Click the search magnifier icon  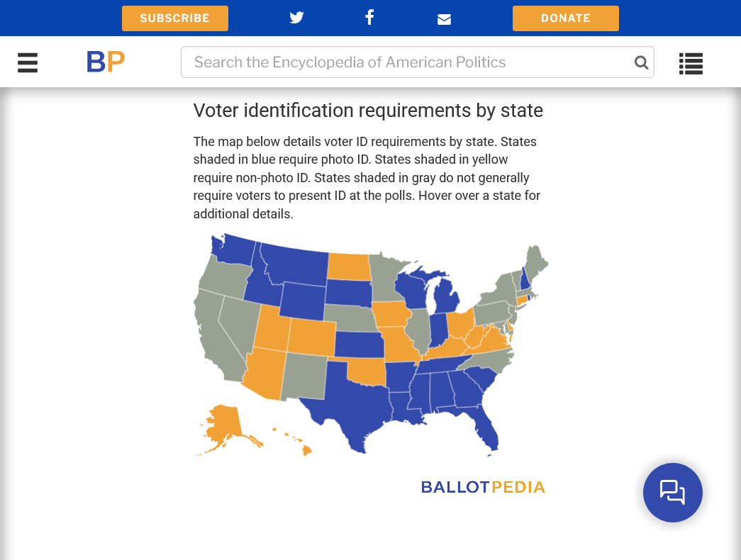tap(641, 62)
